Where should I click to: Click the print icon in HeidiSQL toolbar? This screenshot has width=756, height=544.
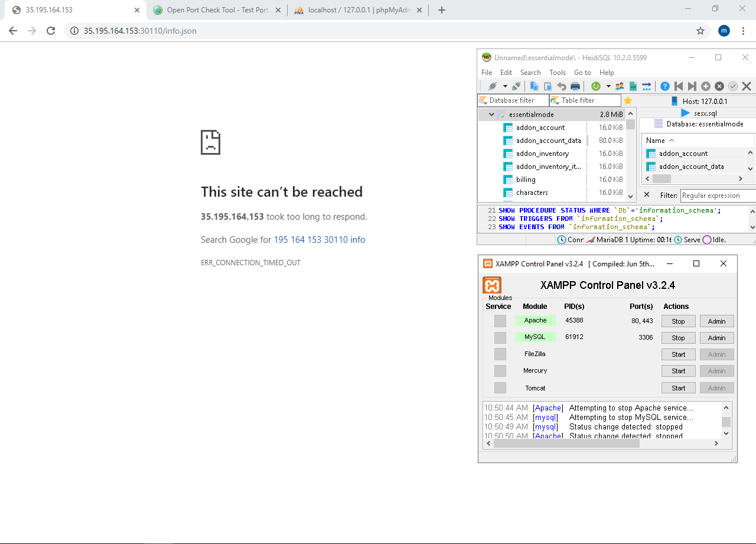point(575,86)
